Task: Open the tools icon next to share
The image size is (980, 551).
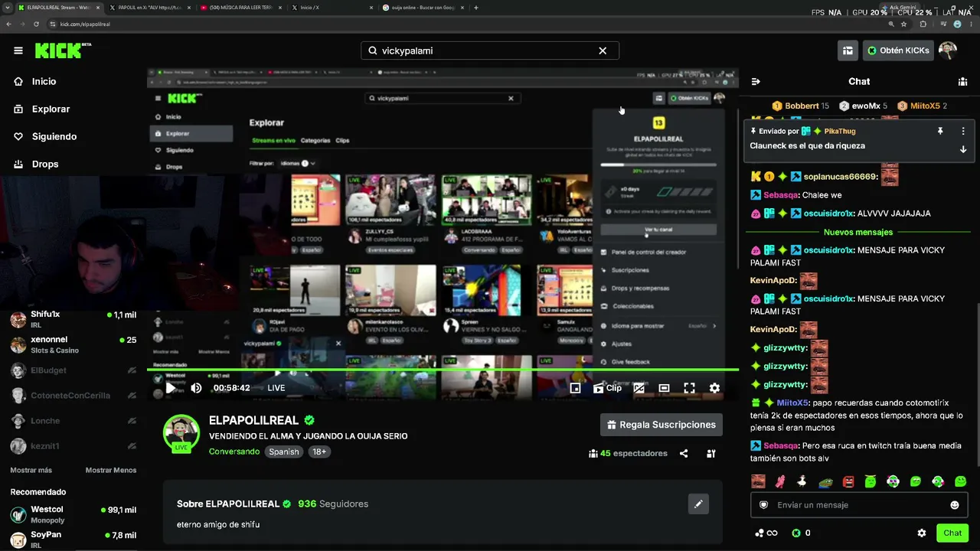Action: click(711, 453)
